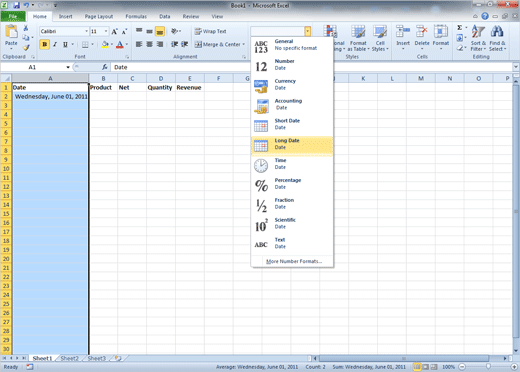Open Excel Help question mark
Viewport: 520px width, 372px height.
[x=485, y=16]
